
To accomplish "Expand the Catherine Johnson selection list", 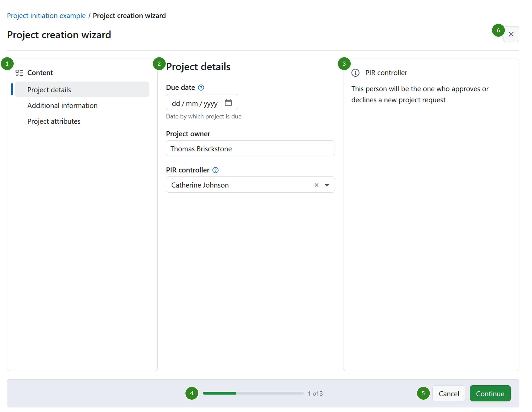I will pos(327,185).
